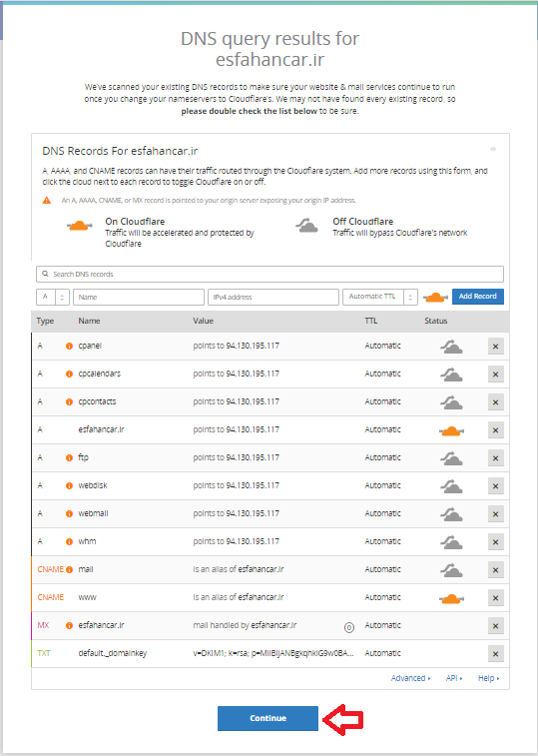The image size is (538, 756).
Task: Toggle the orange cloud in add-record form
Action: (x=435, y=297)
